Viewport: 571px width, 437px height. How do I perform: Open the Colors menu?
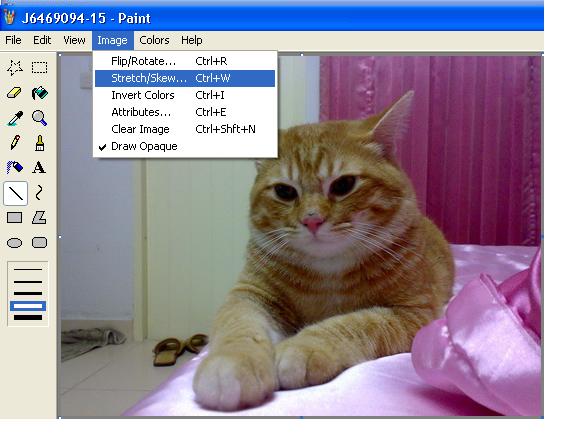click(154, 40)
